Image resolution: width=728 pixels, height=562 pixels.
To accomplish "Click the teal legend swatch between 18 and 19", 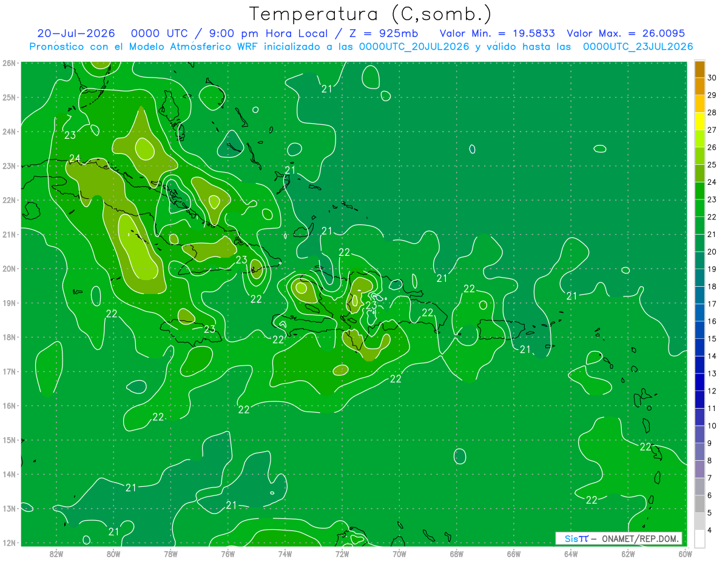I will click(x=699, y=278).
